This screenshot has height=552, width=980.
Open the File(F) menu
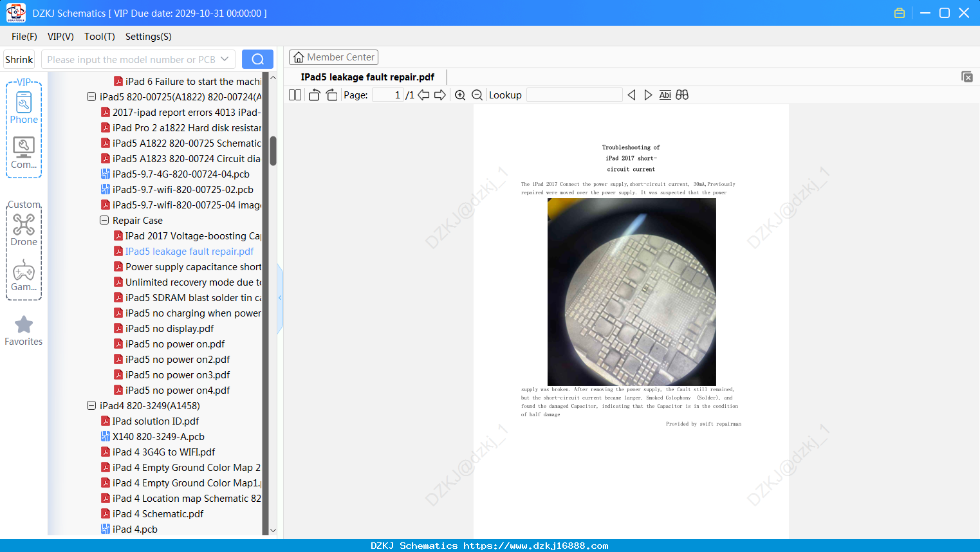tap(24, 37)
